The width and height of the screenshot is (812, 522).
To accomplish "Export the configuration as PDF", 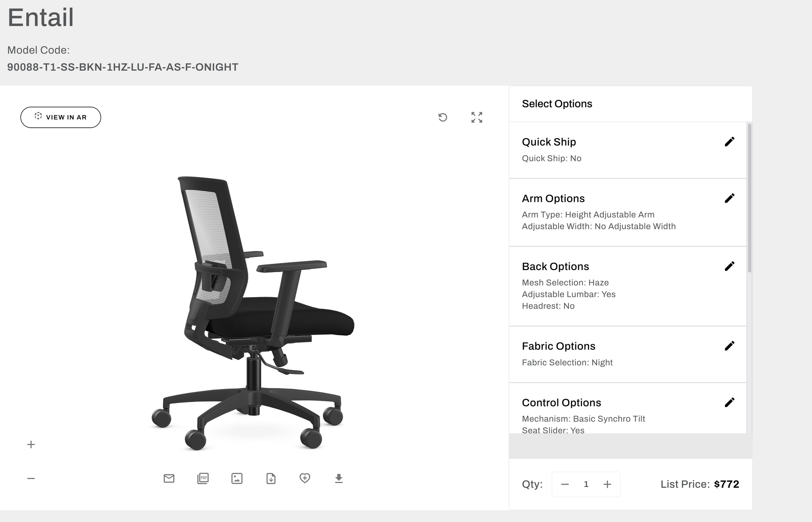I will (x=203, y=478).
